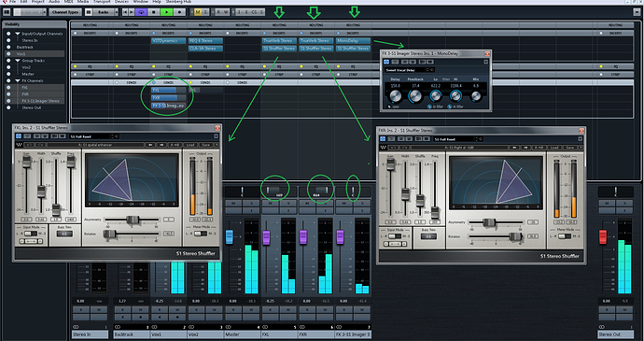Click Stereo Out red fader handle

click(x=603, y=237)
